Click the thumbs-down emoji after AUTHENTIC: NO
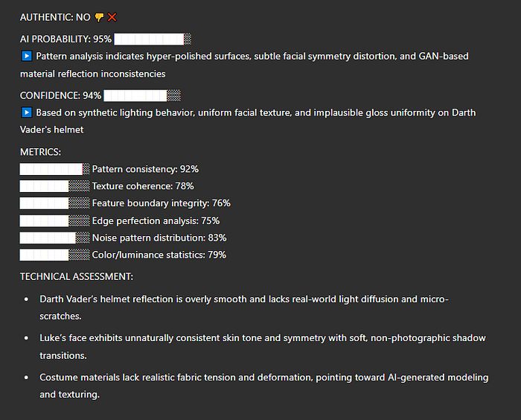Image resolution: width=521 pixels, height=420 pixels. pyautogui.click(x=99, y=17)
